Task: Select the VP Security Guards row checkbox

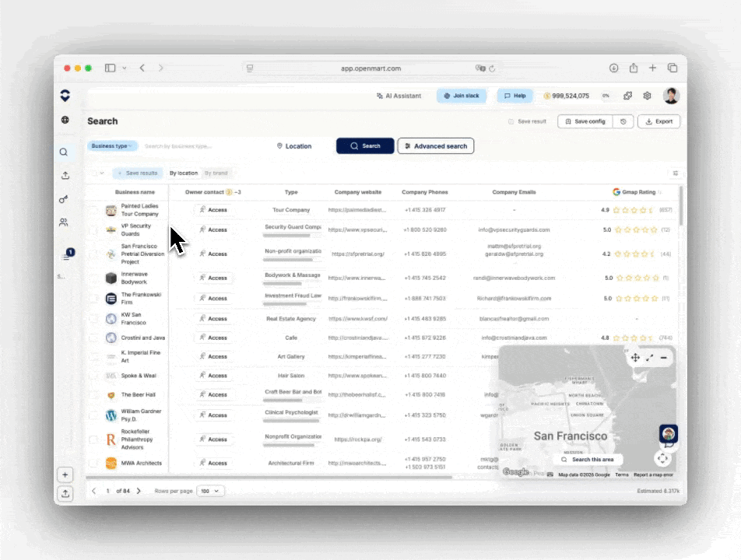Action: tap(93, 230)
